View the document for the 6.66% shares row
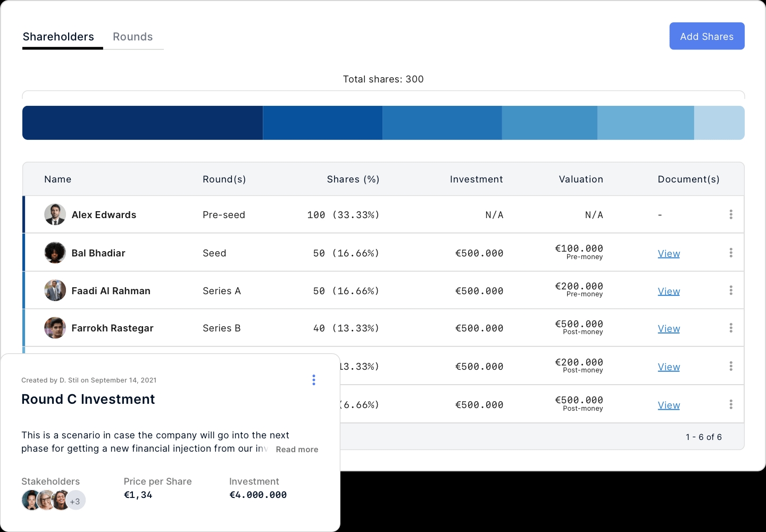 tap(669, 405)
